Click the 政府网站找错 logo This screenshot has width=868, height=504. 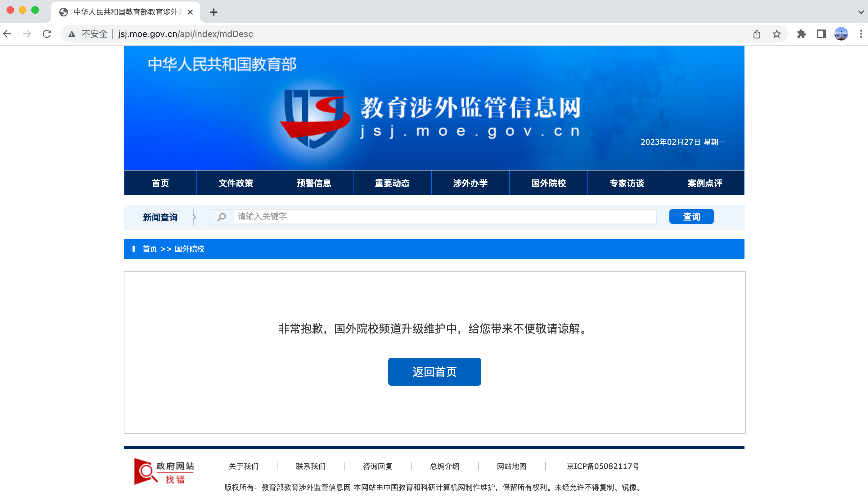tap(164, 471)
